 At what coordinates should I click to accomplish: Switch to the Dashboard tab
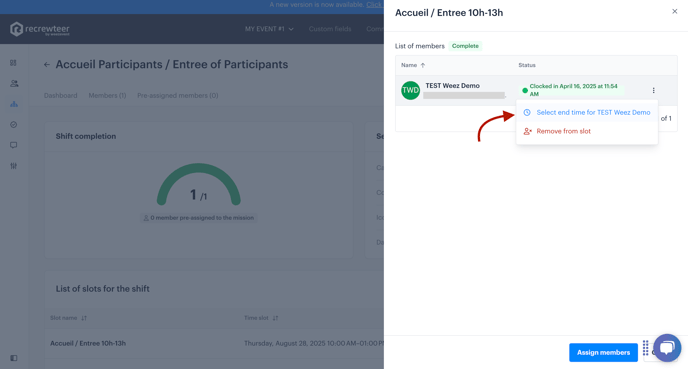(61, 96)
